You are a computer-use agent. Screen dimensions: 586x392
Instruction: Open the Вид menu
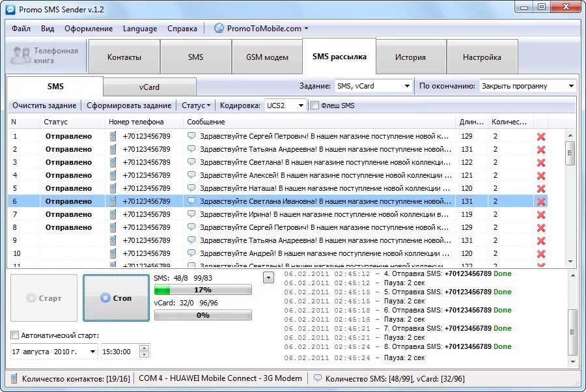pyautogui.click(x=48, y=29)
